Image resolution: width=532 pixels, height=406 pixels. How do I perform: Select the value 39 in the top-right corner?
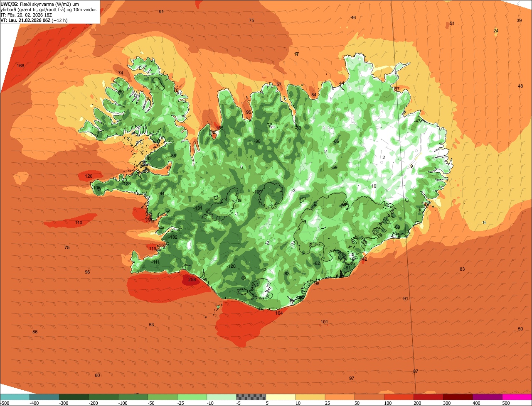coord(519,20)
